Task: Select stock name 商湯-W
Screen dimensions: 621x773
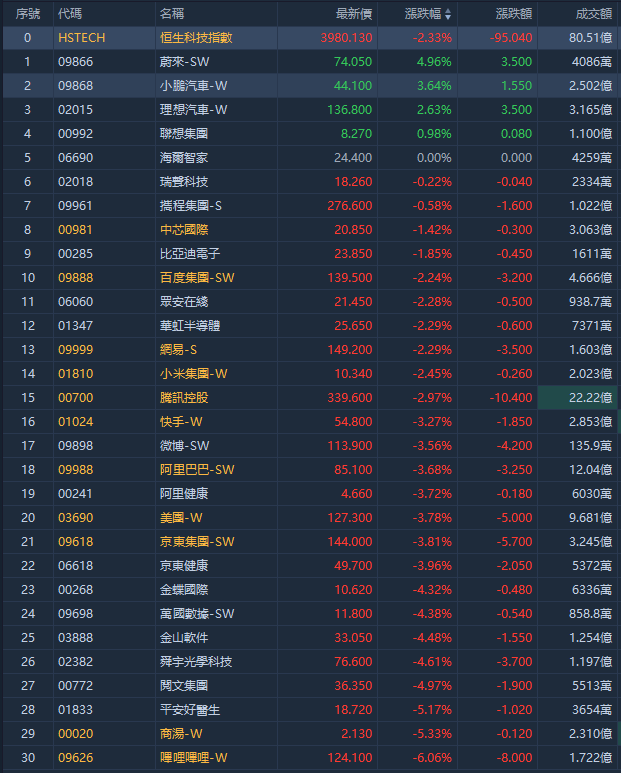Action: point(181,734)
